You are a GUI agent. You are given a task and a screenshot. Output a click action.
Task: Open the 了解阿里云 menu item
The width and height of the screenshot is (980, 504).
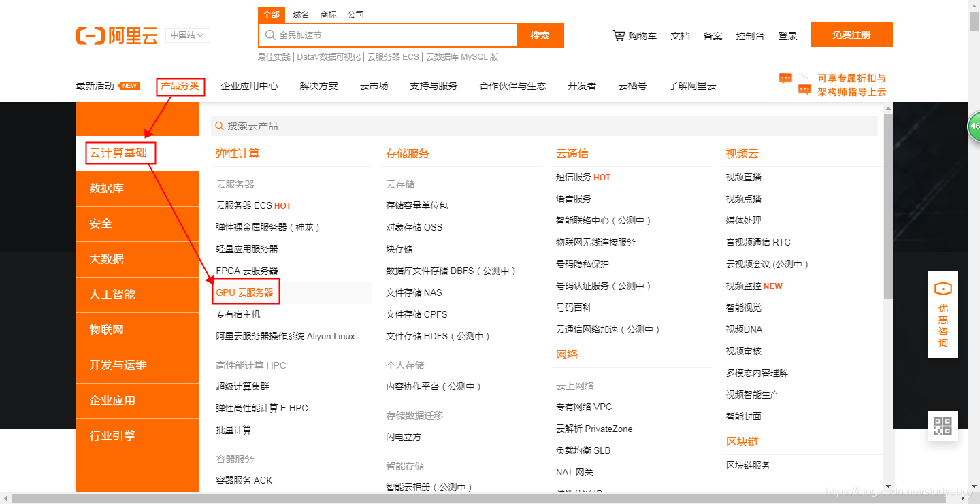(x=692, y=86)
